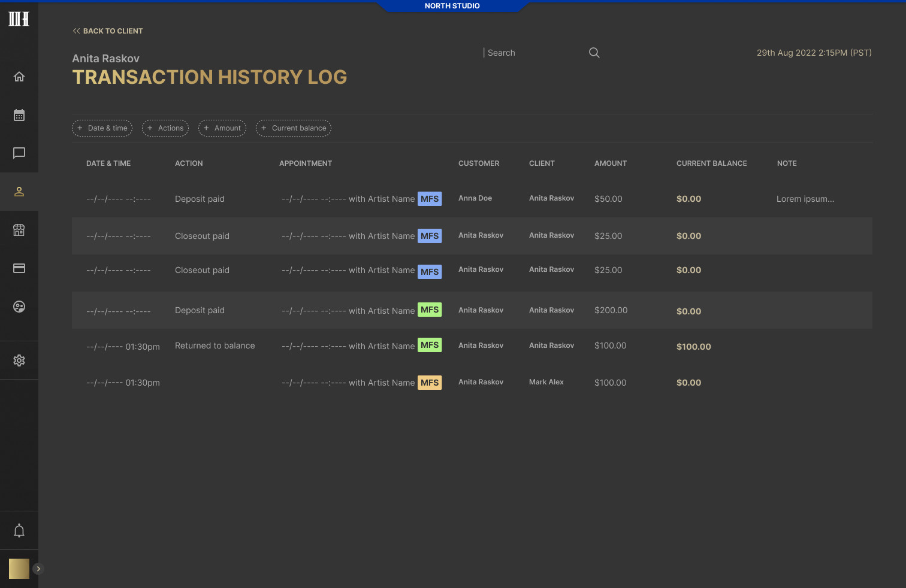Open the payments card icon

tap(19, 268)
